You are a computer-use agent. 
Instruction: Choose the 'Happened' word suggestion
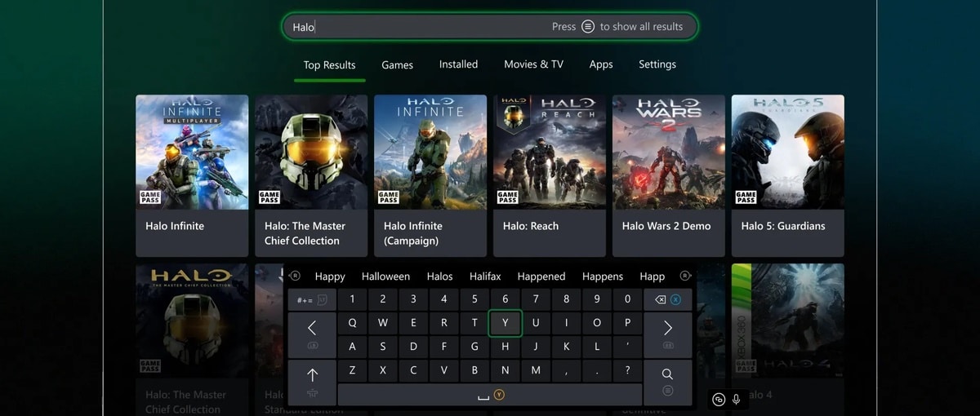541,277
